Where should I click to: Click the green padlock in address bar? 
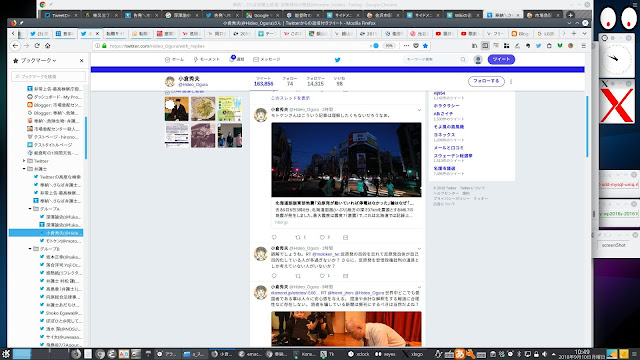coord(104,46)
